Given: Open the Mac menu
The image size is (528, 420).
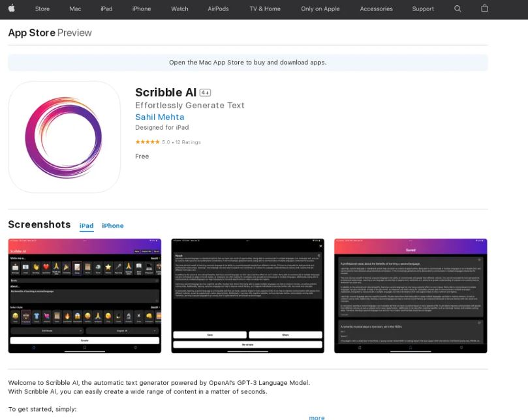Looking at the screenshot, I should 76,9.
